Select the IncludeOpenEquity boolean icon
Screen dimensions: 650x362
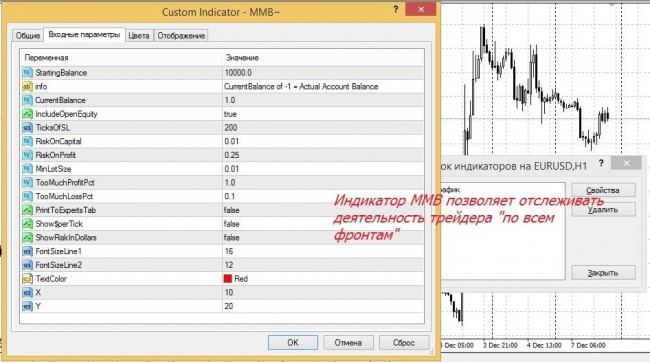(27, 114)
